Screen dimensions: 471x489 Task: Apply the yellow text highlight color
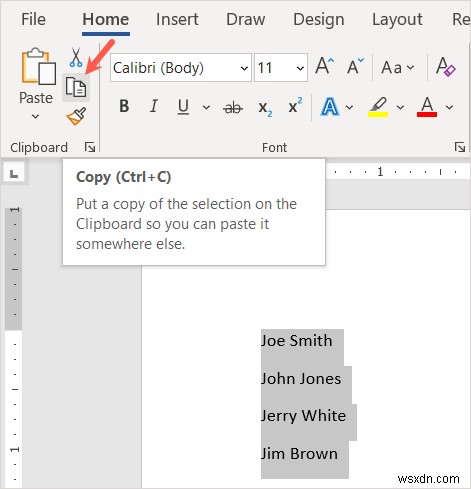coord(378,107)
